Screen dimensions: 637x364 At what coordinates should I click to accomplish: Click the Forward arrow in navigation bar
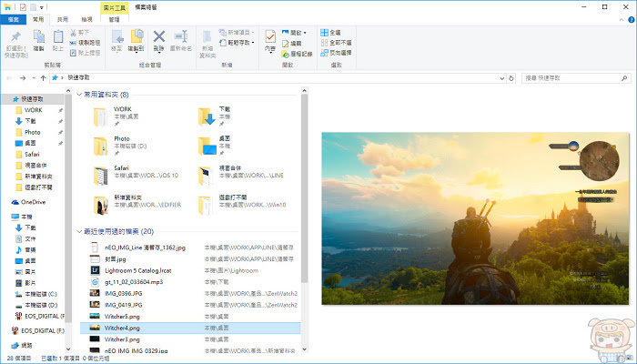pos(23,78)
